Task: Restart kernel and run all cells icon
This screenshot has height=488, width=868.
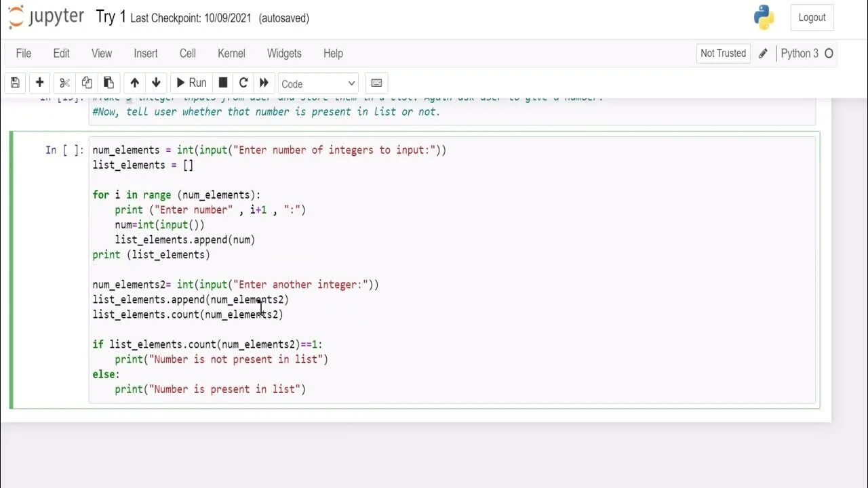Action: point(264,83)
